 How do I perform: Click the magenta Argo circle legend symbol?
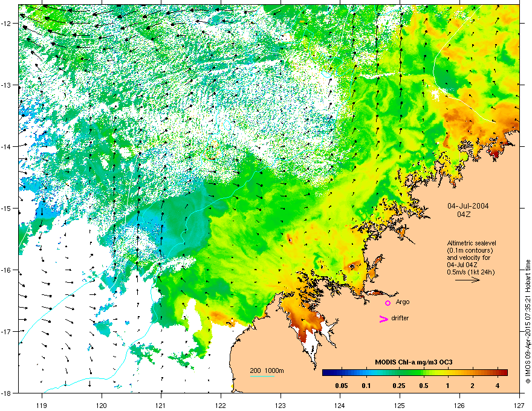[388, 303]
